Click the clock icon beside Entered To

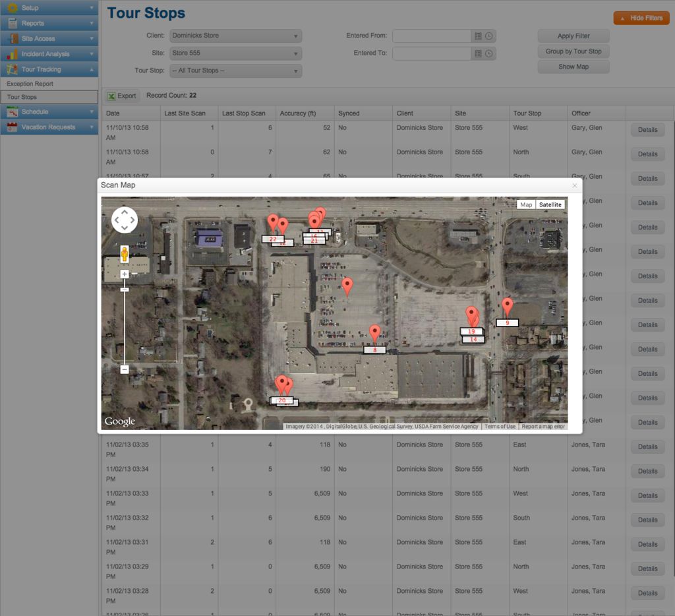pos(489,53)
